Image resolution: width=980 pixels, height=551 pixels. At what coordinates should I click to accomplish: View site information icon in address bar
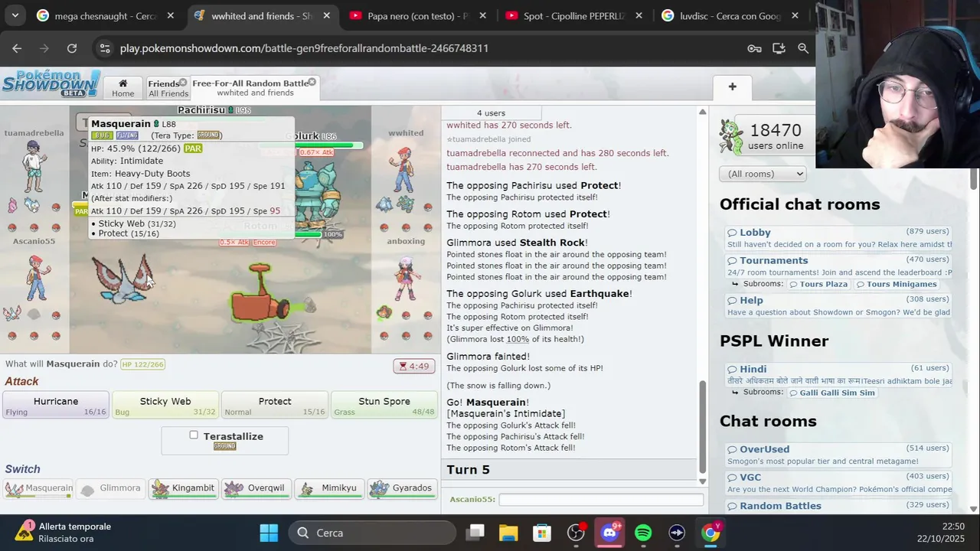105,48
